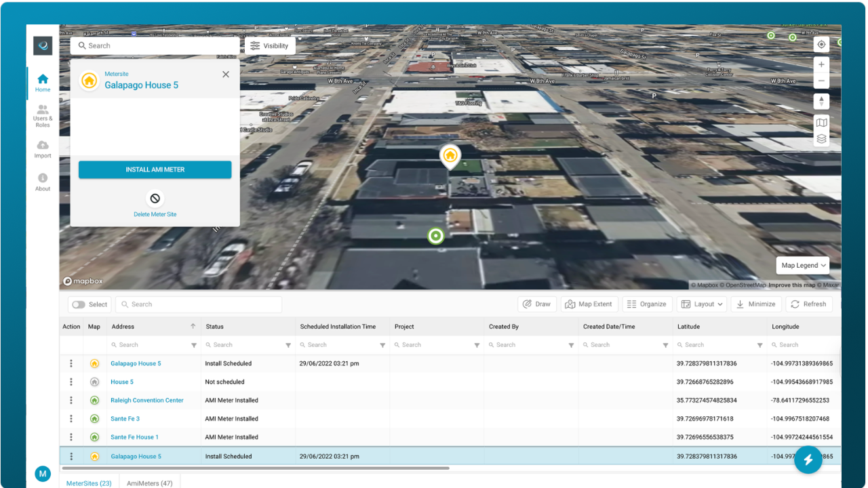This screenshot has width=868, height=488.
Task: Toggle the Select switch on
Action: 80,304
